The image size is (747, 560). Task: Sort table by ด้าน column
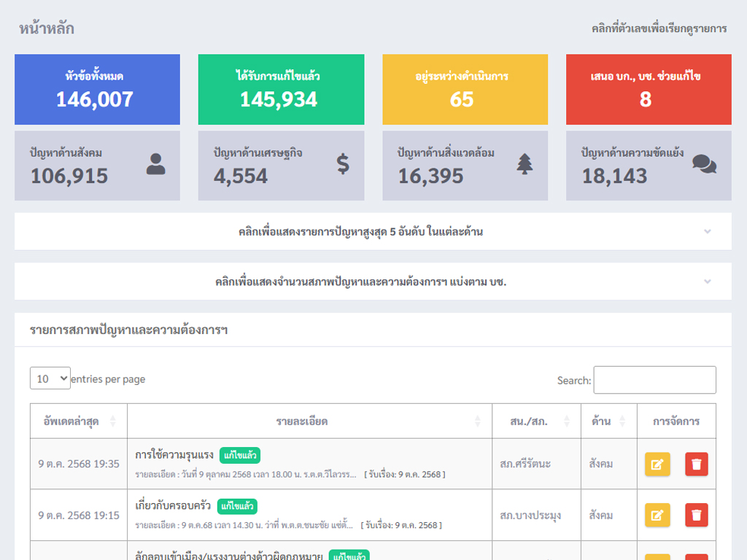coord(608,421)
